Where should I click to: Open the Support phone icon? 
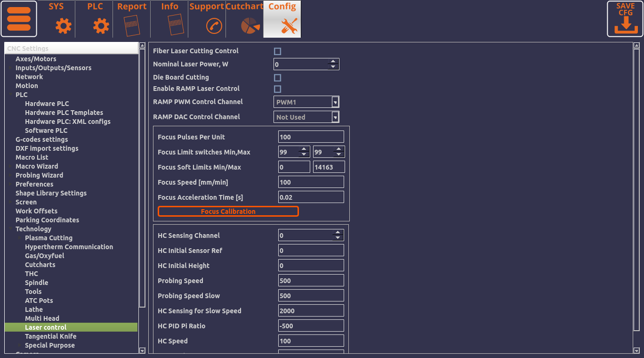tap(214, 25)
